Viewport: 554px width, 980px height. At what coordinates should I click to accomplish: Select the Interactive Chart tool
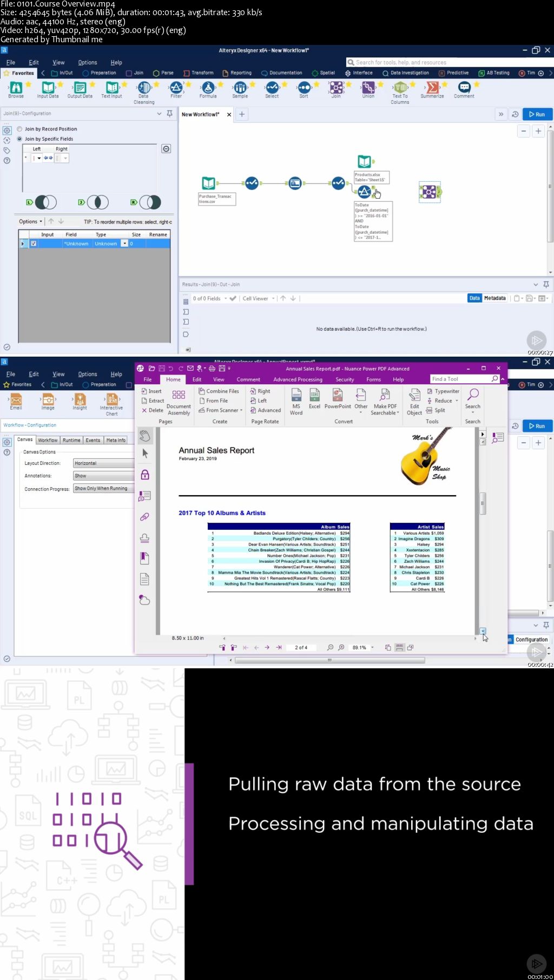tap(112, 404)
